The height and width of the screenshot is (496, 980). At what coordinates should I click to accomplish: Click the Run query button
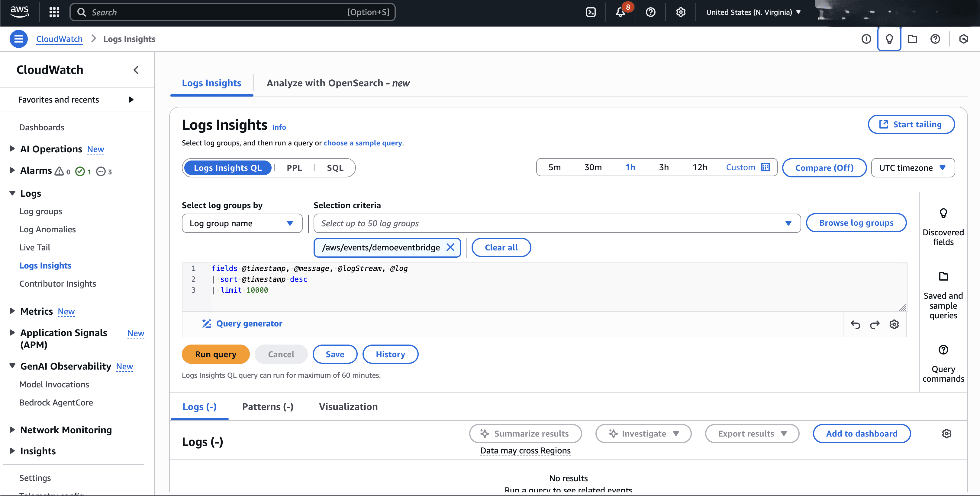click(x=215, y=354)
